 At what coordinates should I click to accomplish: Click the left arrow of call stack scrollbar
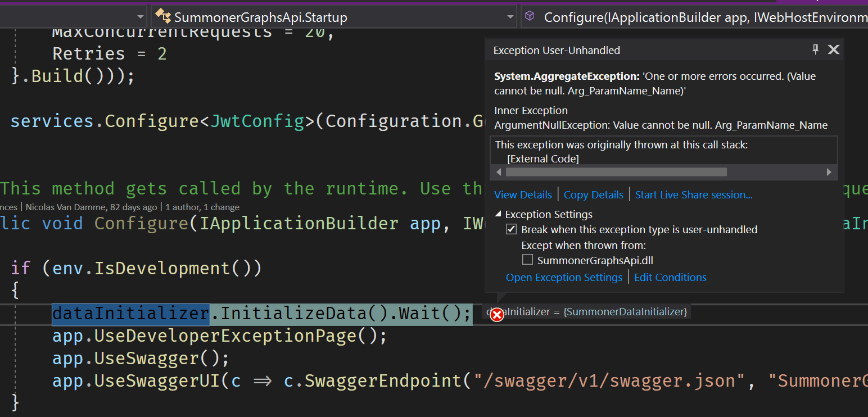pyautogui.click(x=498, y=172)
